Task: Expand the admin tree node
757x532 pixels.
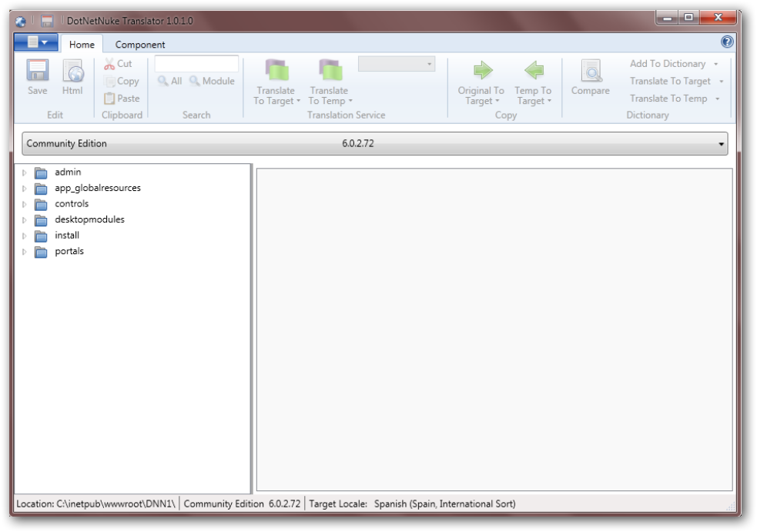Action: [x=24, y=172]
